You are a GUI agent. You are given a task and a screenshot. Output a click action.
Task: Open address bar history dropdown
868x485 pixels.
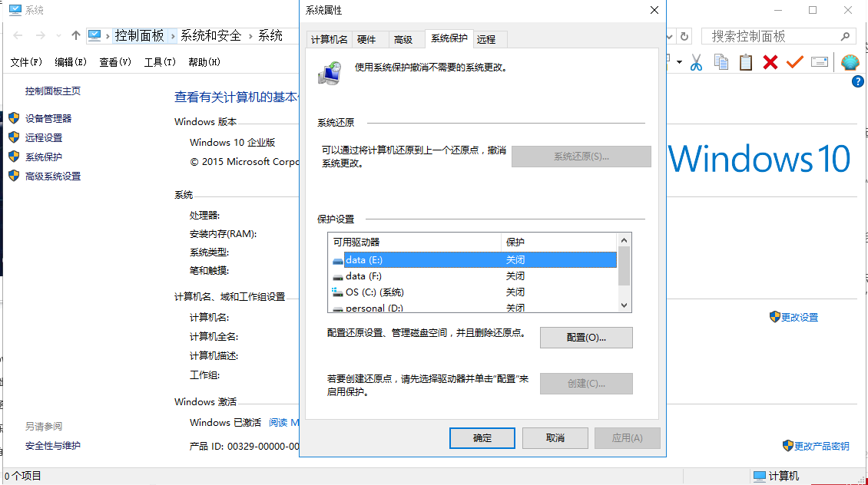coord(669,37)
